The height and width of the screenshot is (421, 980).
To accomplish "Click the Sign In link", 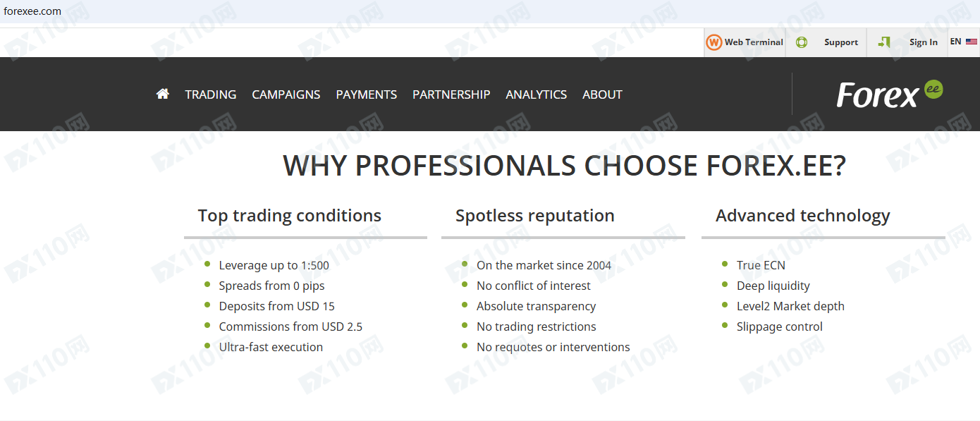I will [924, 42].
